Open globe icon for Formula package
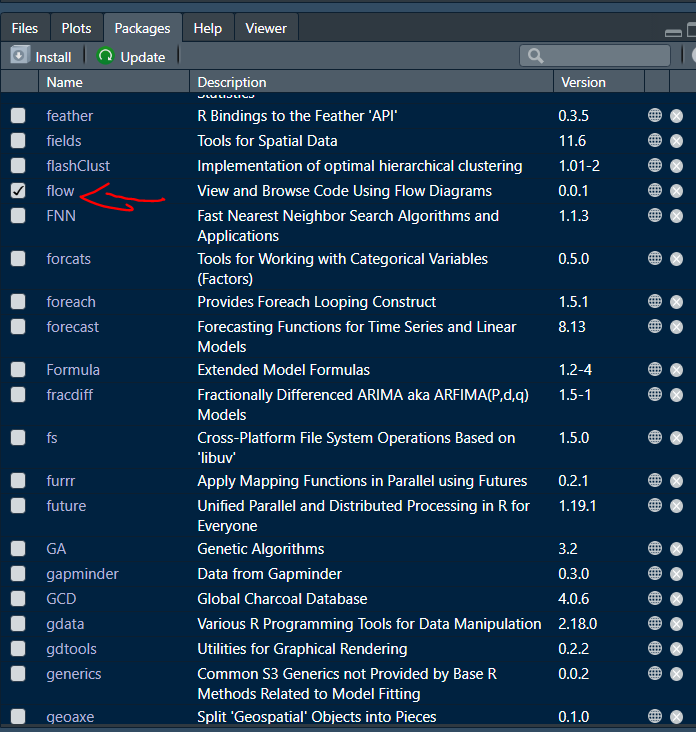 [x=655, y=369]
